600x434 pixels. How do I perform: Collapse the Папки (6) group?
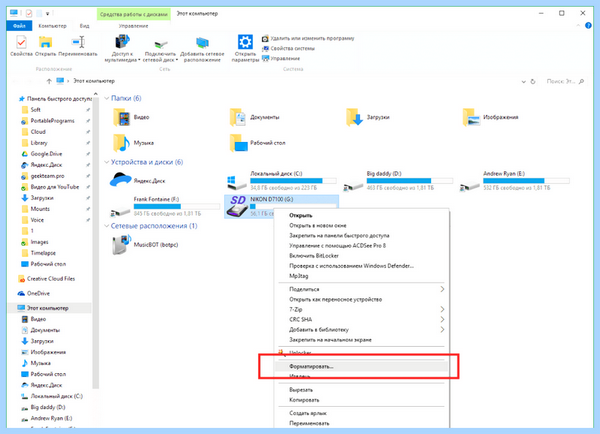pyautogui.click(x=107, y=98)
